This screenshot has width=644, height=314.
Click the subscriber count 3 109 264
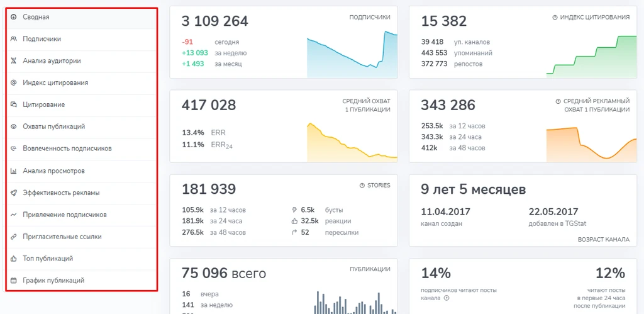(215, 21)
